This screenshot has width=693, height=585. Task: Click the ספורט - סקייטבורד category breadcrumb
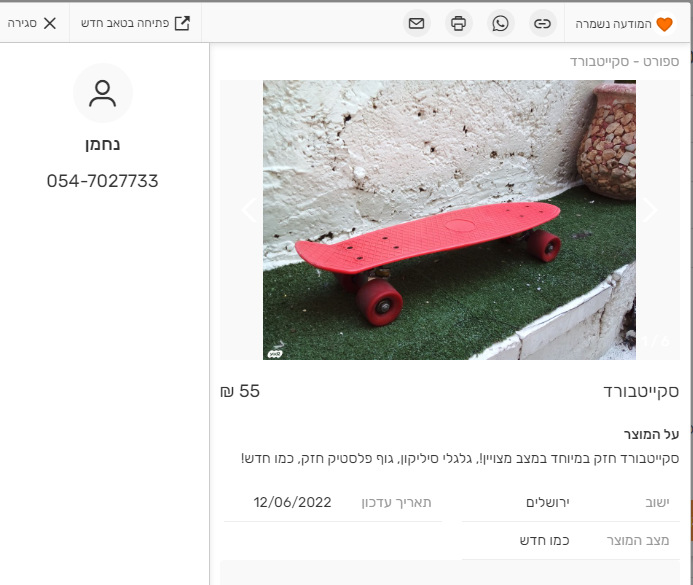pos(624,61)
